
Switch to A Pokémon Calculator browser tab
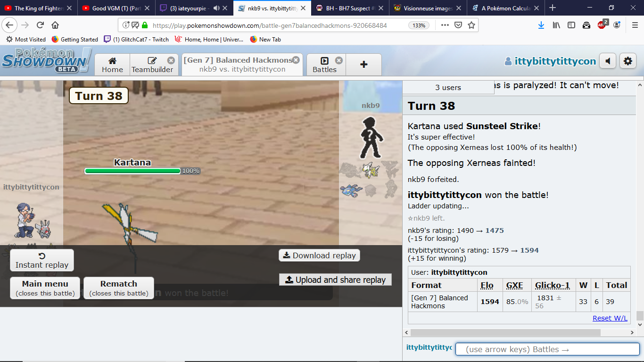click(506, 8)
